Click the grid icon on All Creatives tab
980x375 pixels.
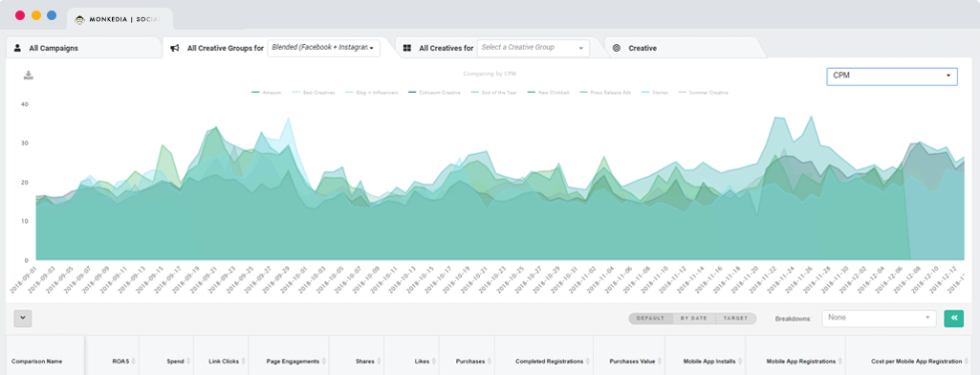(x=407, y=48)
